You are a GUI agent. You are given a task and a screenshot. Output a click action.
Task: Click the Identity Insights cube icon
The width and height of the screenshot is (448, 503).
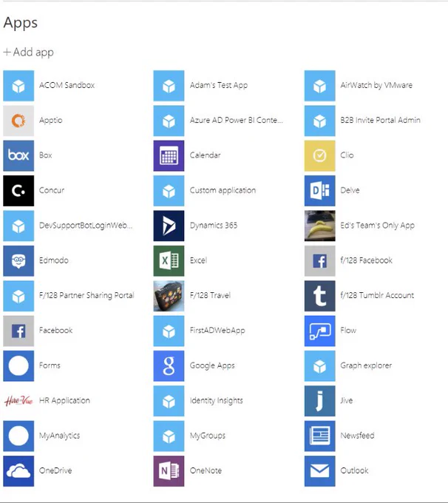pyautogui.click(x=169, y=401)
